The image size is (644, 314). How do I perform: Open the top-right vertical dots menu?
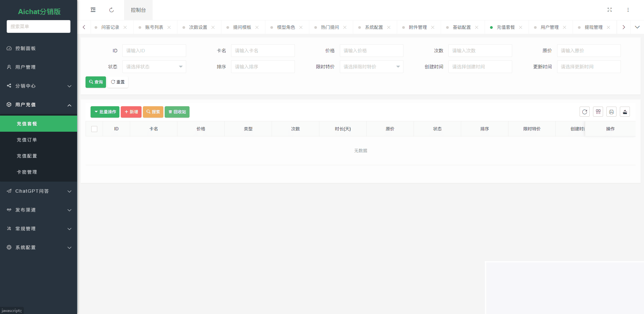click(x=628, y=10)
